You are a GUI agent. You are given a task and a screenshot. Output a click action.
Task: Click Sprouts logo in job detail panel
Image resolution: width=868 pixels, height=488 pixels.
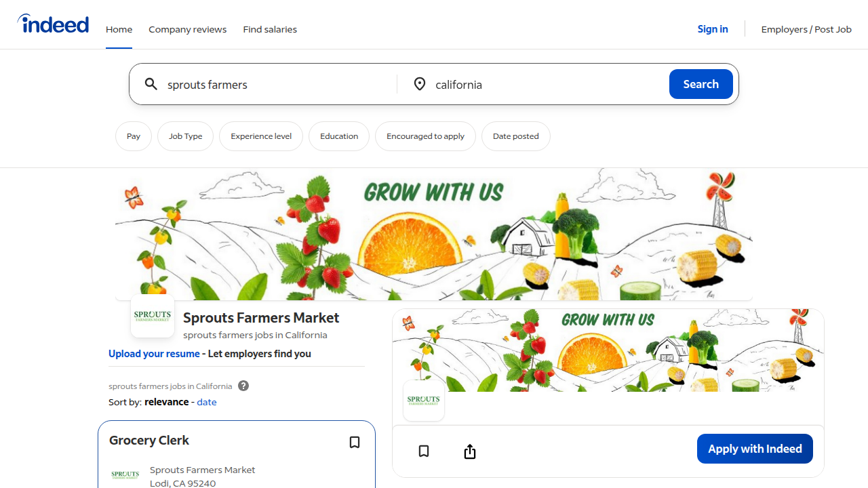pos(424,400)
